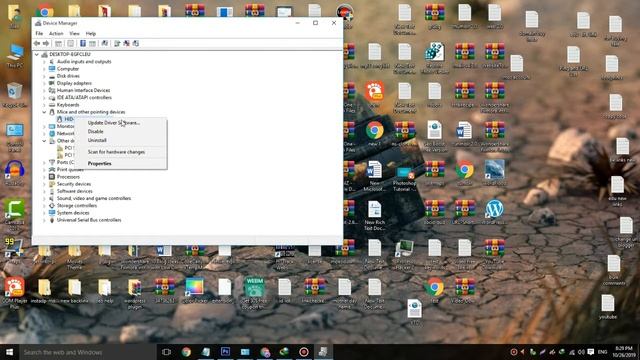
Task: Click the blue Help icon in the toolbar
Action: pos(82,43)
